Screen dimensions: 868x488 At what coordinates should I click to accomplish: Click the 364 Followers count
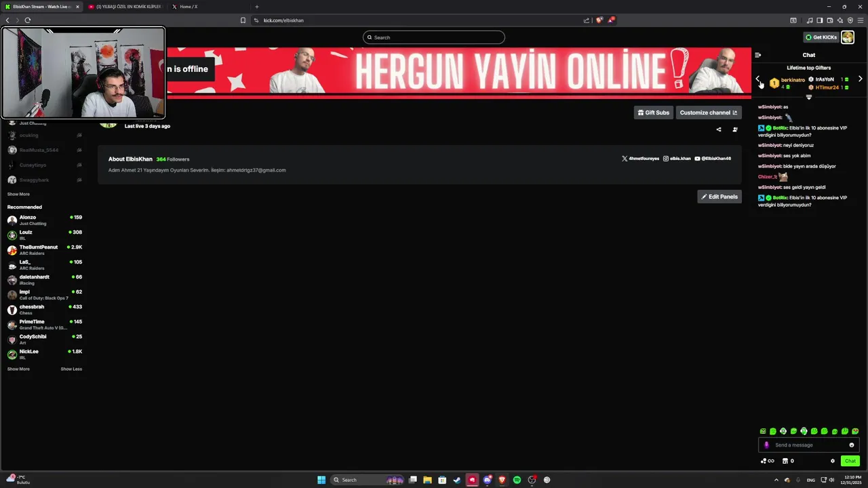pos(173,159)
